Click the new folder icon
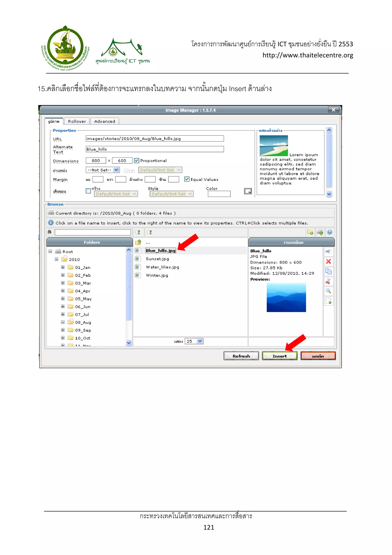The width and height of the screenshot is (392, 555). (x=310, y=232)
